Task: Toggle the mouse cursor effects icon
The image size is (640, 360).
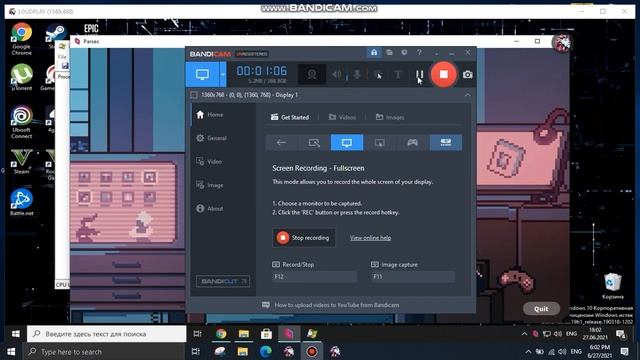Action: click(x=378, y=75)
